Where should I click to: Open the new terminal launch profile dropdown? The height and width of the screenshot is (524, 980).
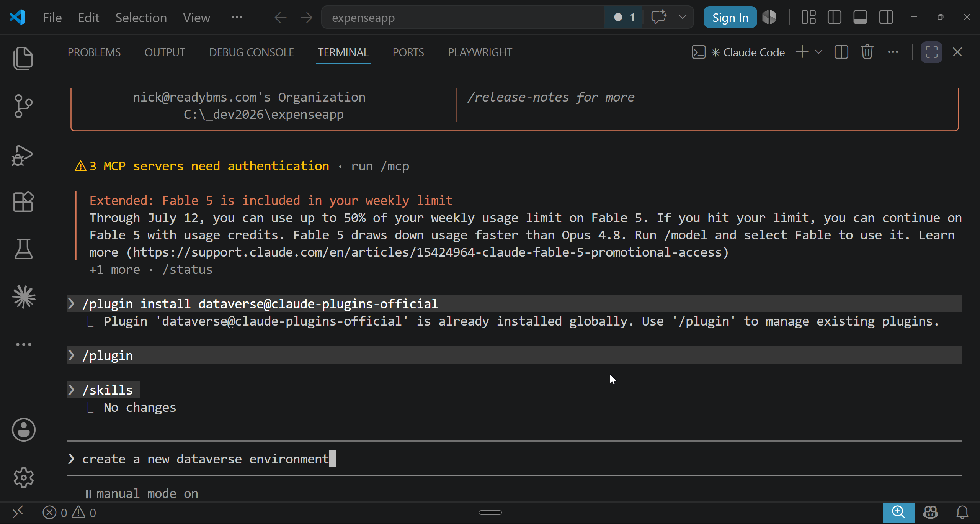[x=818, y=52]
